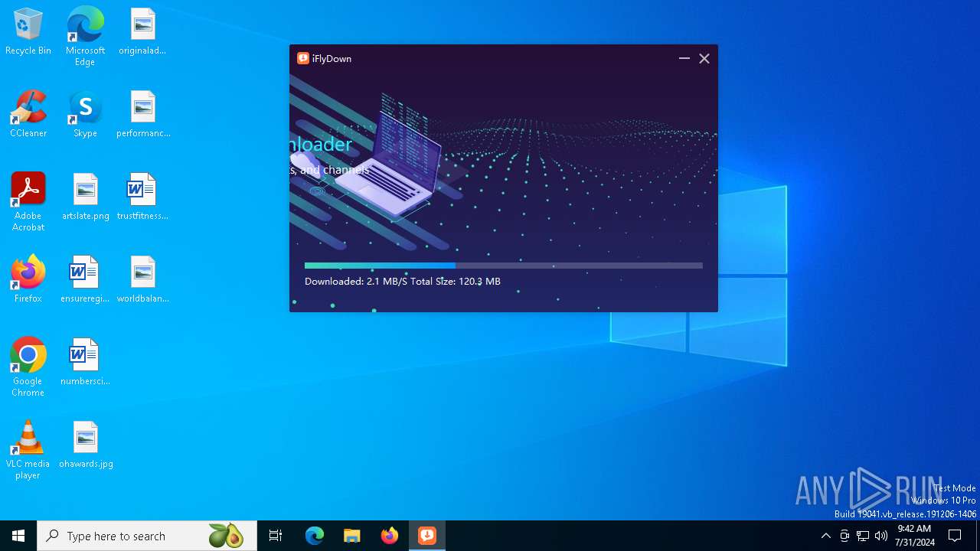Select the trustfitness Word document icon
The height and width of the screenshot is (551, 980).
[x=142, y=197]
